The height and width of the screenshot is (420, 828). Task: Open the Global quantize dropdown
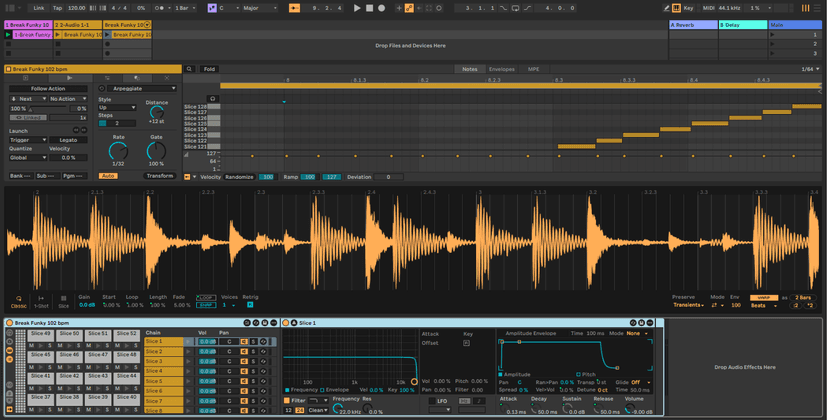tap(28, 157)
